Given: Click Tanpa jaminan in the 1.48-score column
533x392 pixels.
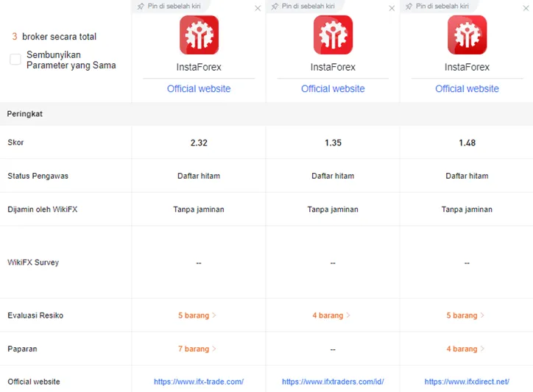Looking at the screenshot, I should (x=467, y=210).
